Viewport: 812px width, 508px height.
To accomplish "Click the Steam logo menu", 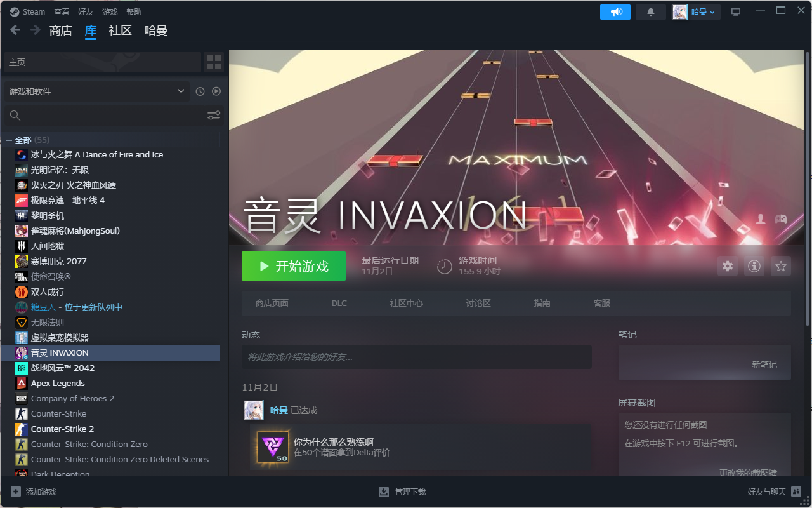I will coord(27,11).
